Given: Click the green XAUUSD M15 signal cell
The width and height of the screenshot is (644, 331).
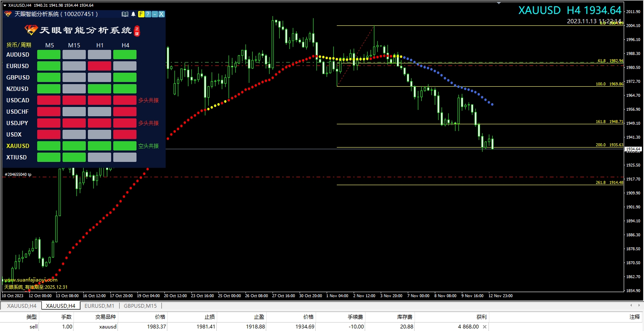Looking at the screenshot, I should pyautogui.click(x=74, y=146).
